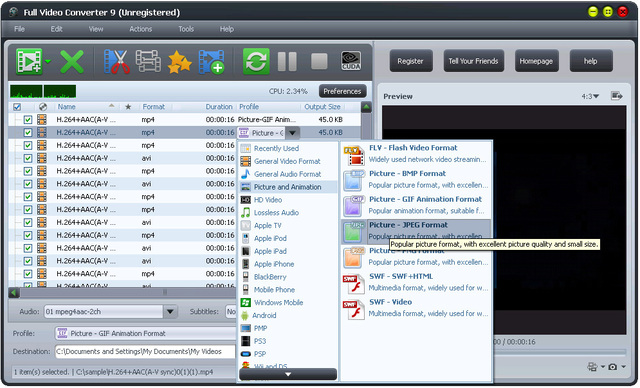Remove selected files with green X icon
Image resolution: width=640 pixels, height=388 pixels.
tap(72, 62)
